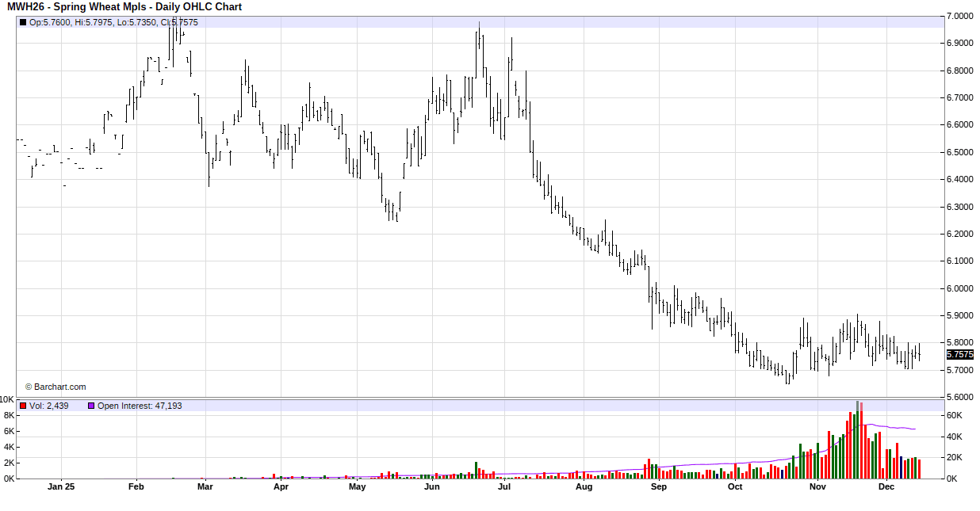Click the Open Interest: 47,193 label
The image size is (980, 511).
140,406
